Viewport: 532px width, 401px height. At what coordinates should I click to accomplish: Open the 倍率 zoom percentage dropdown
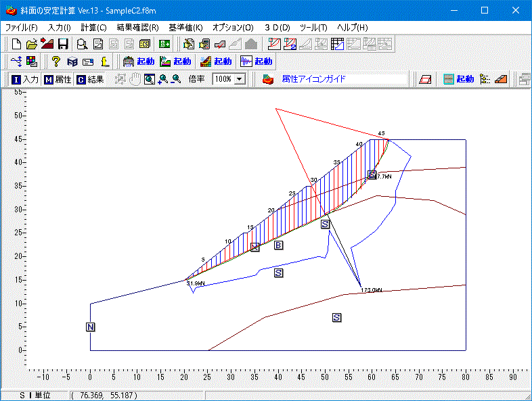(240, 79)
